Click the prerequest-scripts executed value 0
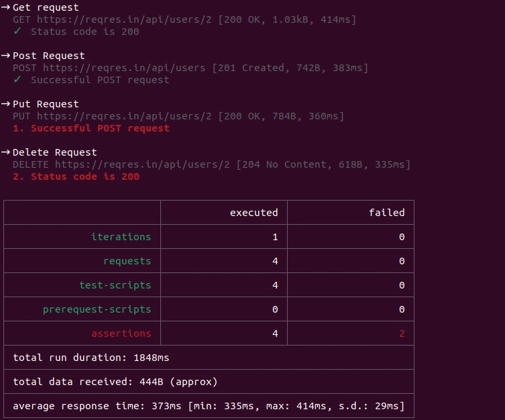Viewport: 505px width, 420px height. (x=275, y=309)
